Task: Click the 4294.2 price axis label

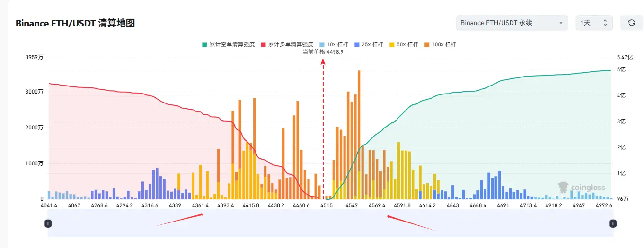Action: click(124, 205)
